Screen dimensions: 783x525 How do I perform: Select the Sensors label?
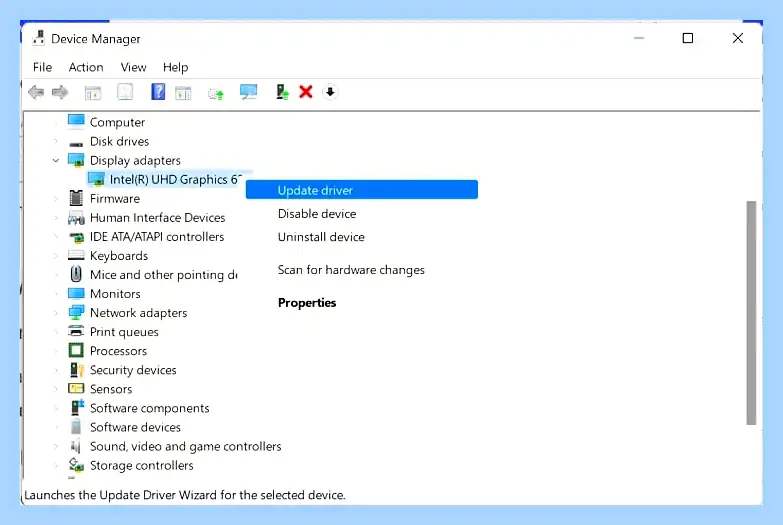click(x=111, y=389)
